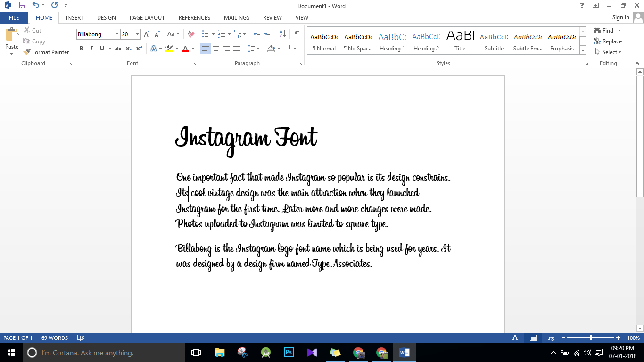This screenshot has height=362, width=644.
Task: Toggle Italic formatting
Action: coord(91,49)
